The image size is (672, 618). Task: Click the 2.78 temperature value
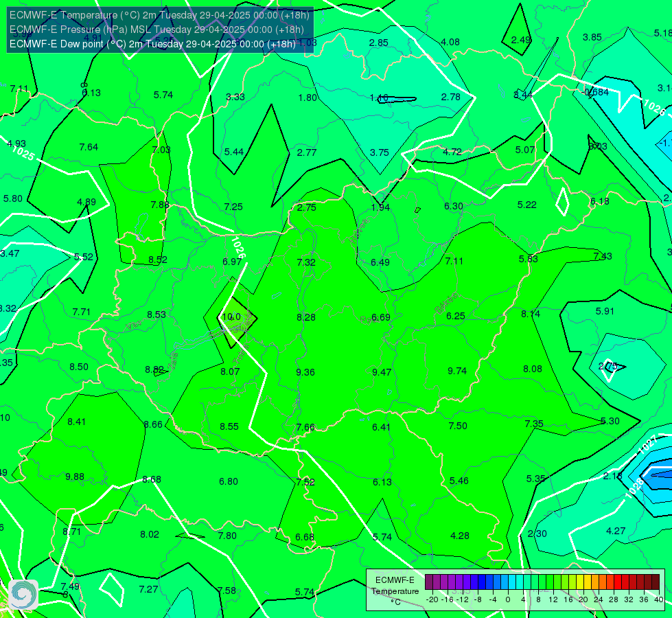point(451,98)
